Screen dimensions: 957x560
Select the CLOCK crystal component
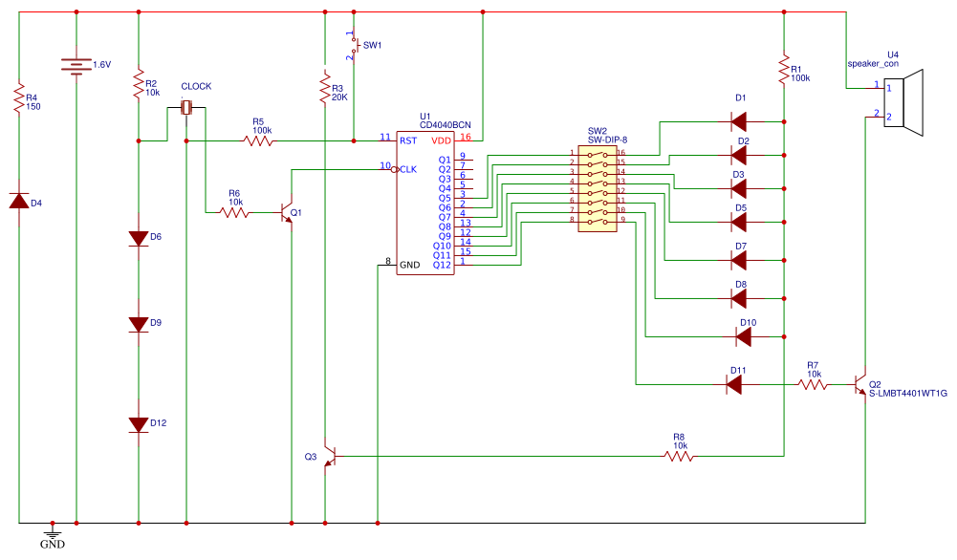click(186, 108)
